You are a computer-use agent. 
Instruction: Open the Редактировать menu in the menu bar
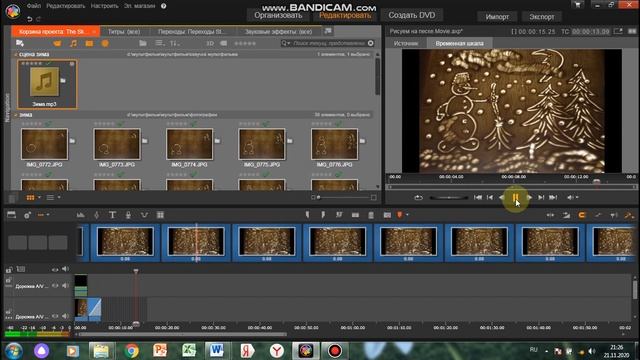point(66,6)
